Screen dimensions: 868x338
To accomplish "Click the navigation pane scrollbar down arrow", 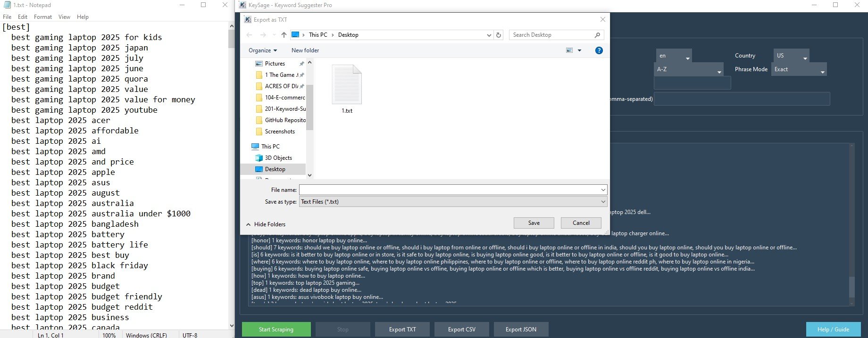I will (309, 175).
